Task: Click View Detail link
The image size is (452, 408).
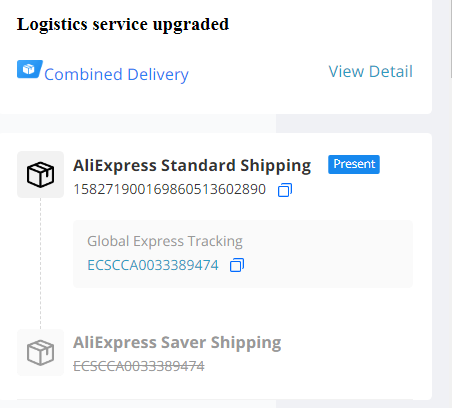Action: point(371,71)
